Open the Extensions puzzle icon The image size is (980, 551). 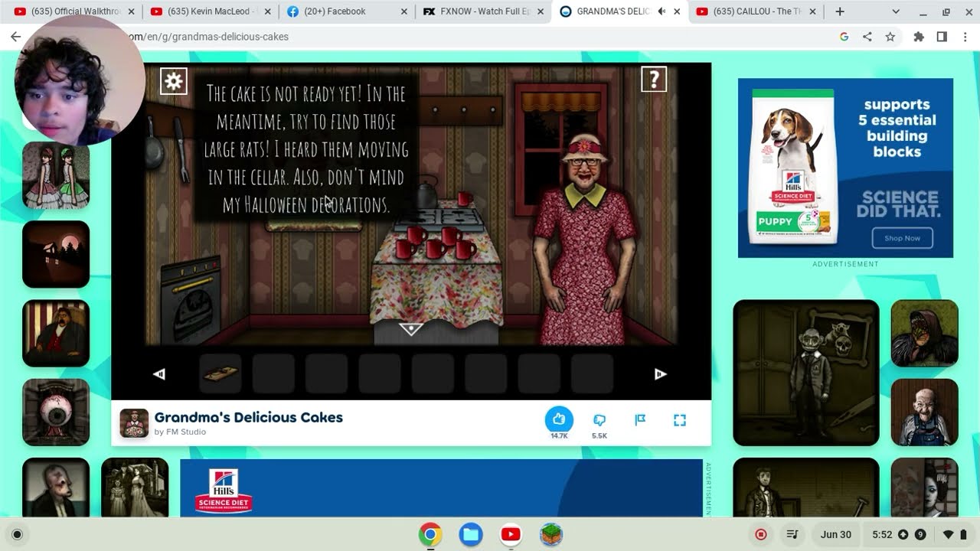coord(919,37)
